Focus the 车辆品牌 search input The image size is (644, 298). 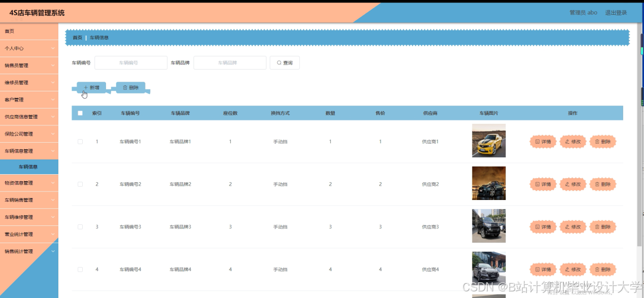230,63
